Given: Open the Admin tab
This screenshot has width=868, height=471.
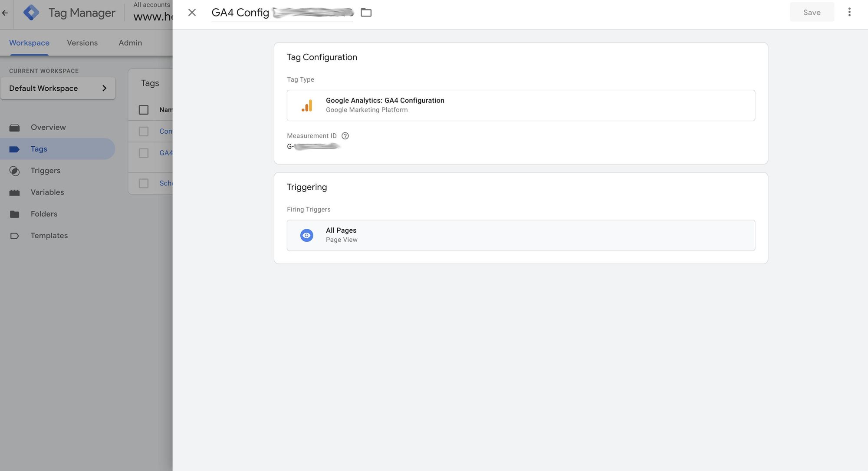Looking at the screenshot, I should pos(130,43).
